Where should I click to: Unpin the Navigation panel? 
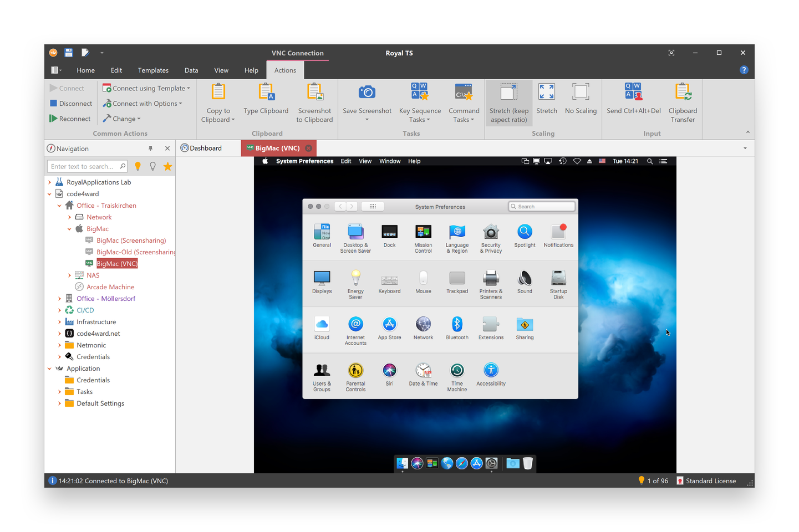coord(150,148)
